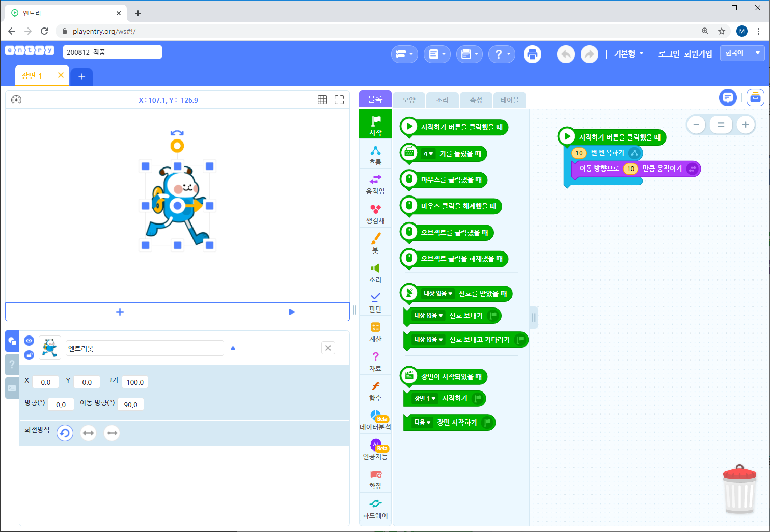Screen dimensions: 770x532
Task: Toggle visibility eye of 엔트리봇 object
Action: point(29,341)
